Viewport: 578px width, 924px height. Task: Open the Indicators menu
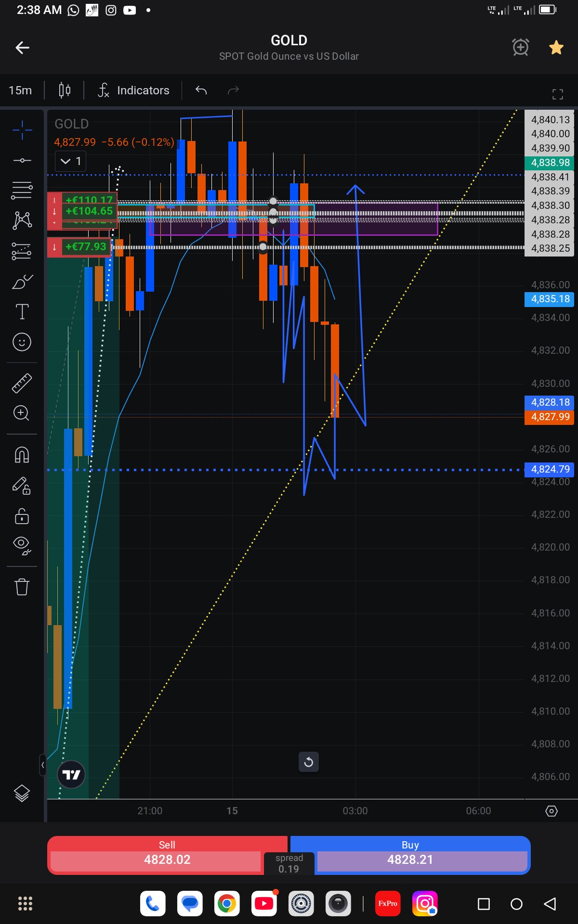pyautogui.click(x=133, y=90)
